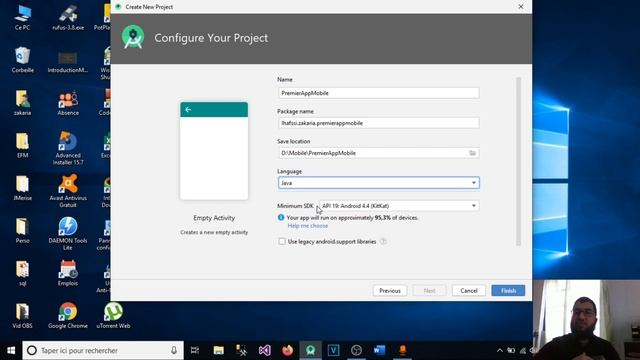Select the Perso folder on desktop

click(22, 231)
